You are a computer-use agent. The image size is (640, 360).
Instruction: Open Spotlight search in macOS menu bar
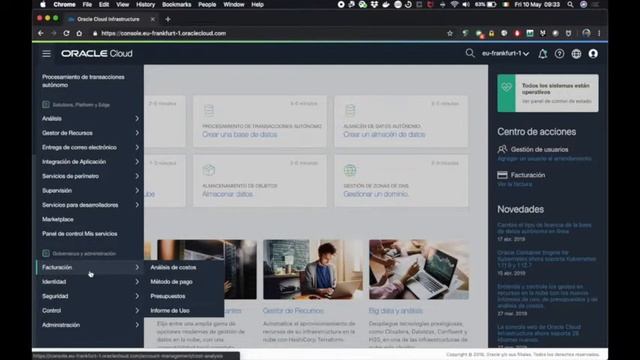point(570,4)
